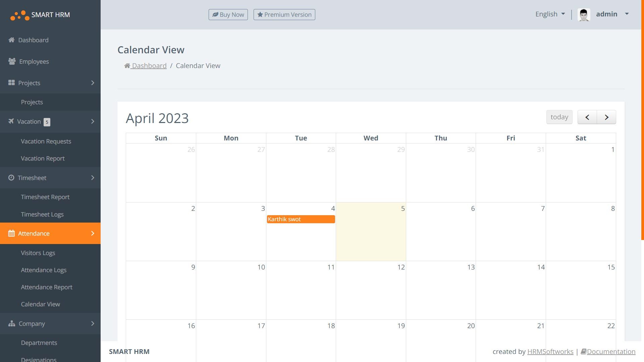Open the English language dropdown
Image resolution: width=644 pixels, height=362 pixels.
click(550, 14)
